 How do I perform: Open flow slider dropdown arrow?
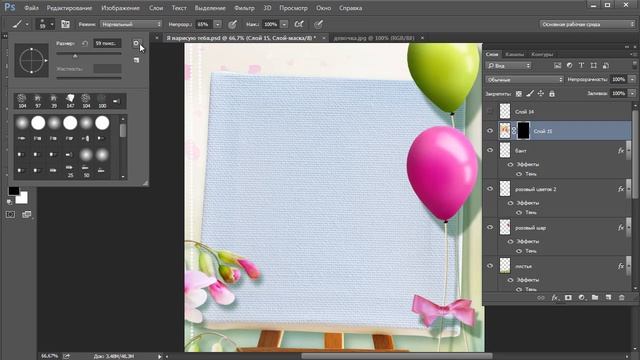(x=284, y=24)
